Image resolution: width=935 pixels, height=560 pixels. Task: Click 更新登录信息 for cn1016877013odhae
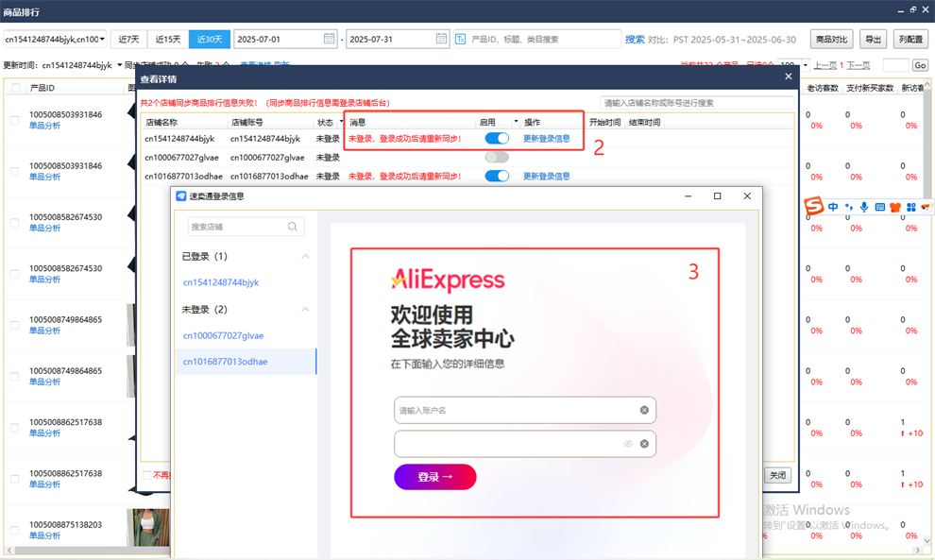[546, 176]
